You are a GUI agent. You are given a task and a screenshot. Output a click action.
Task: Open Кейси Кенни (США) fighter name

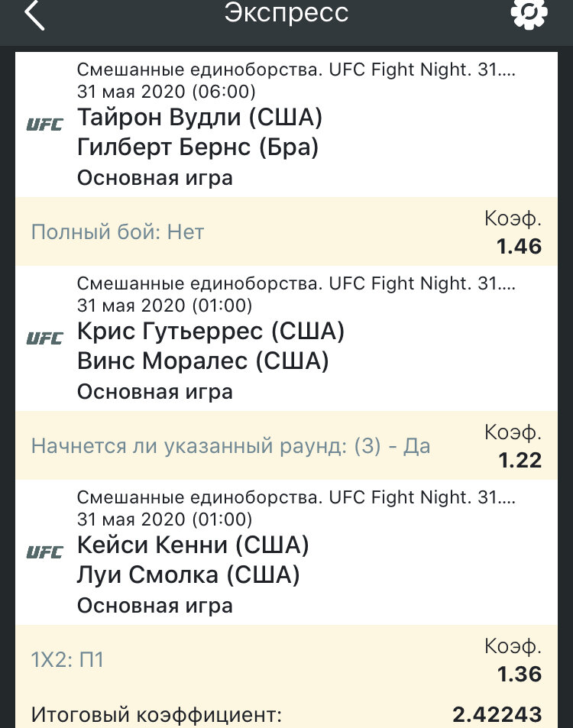[193, 545]
